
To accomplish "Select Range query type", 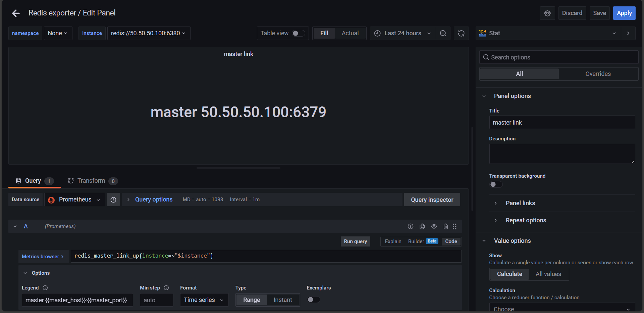I will tap(252, 300).
